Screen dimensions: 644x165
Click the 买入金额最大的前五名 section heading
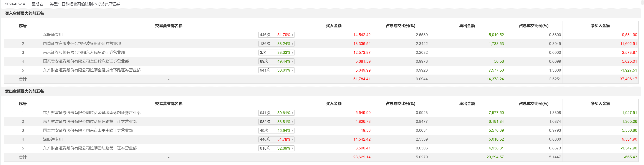[x=24, y=14]
